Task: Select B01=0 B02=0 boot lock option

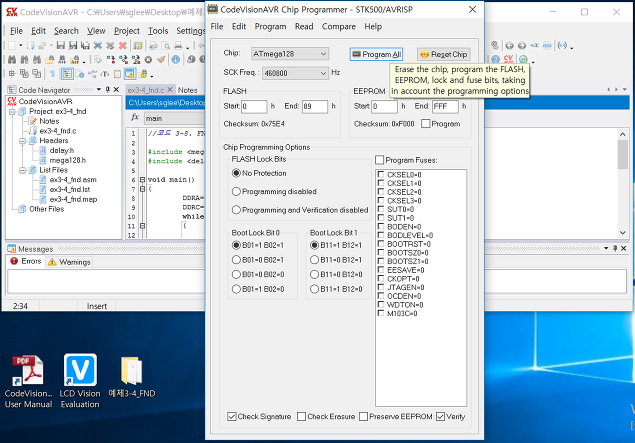Action: 236,274
